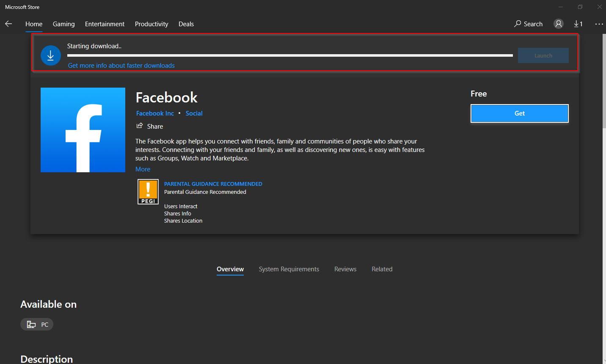
Task: Switch to the Reviews tab
Action: pos(345,269)
